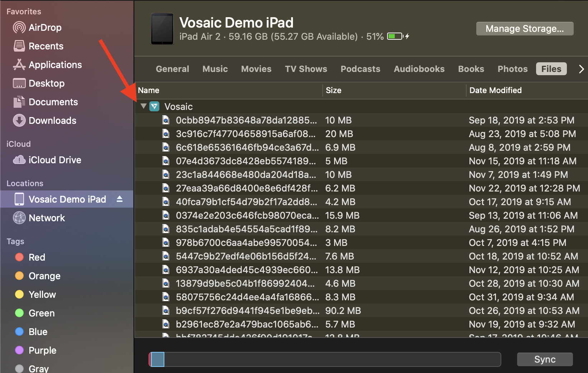Click file icon of 27eaa39a66d8400e8e6df428f
588x373 pixels.
point(166,188)
